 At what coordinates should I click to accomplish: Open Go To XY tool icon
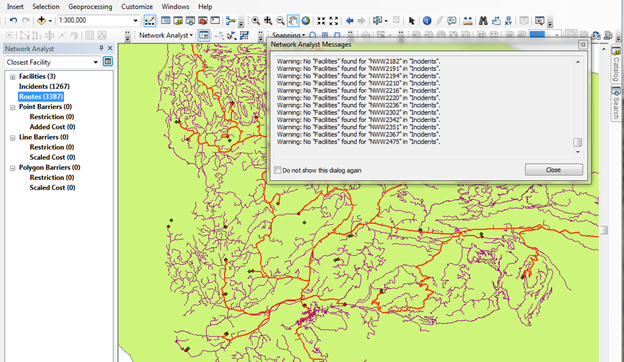tap(508, 20)
